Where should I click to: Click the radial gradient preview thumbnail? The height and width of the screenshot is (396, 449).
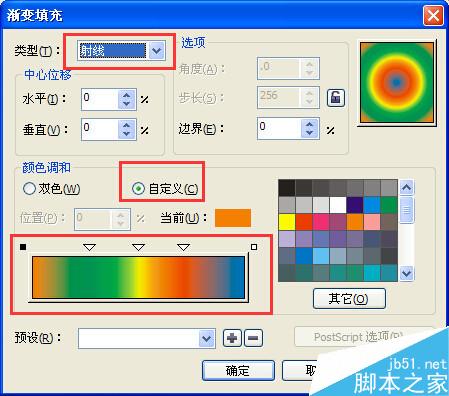pos(397,83)
